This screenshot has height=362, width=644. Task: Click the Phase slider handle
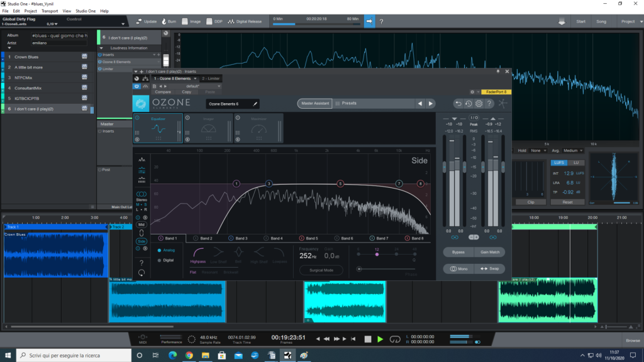pyautogui.click(x=359, y=269)
